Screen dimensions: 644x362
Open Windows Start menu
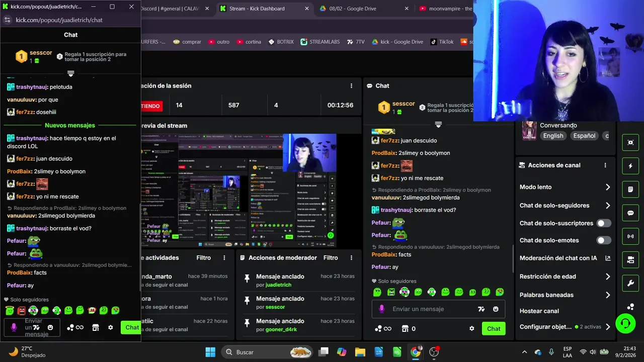point(210,352)
